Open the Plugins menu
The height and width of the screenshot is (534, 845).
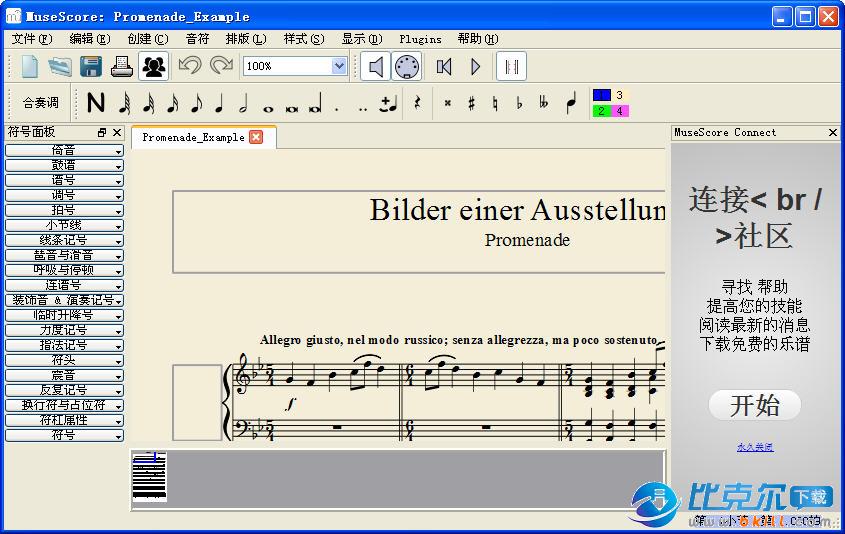pos(420,39)
